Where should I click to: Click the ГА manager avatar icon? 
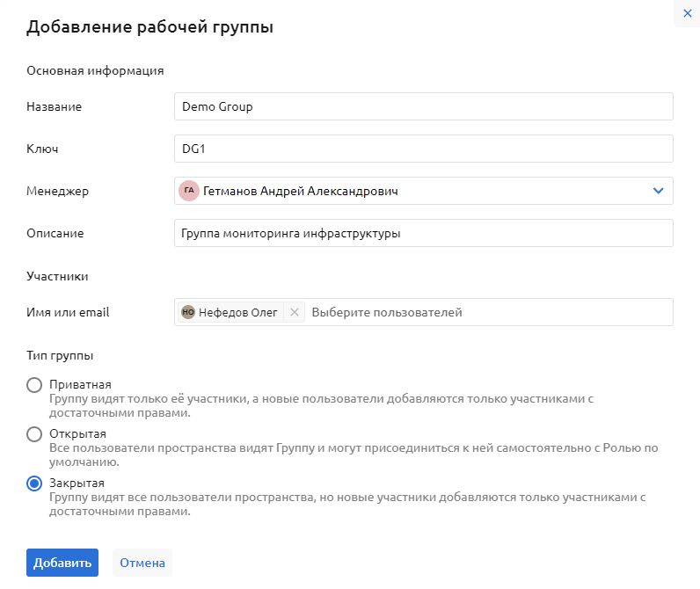coord(189,191)
